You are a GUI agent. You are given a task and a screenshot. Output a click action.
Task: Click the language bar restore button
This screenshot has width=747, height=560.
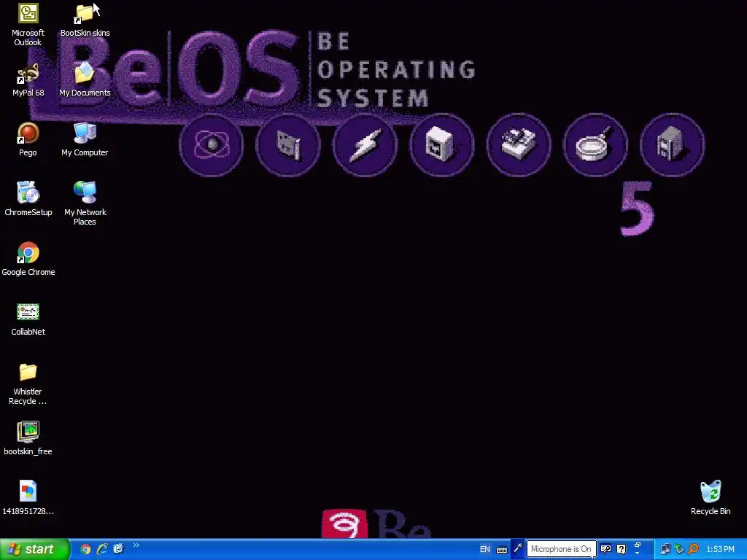(638, 545)
